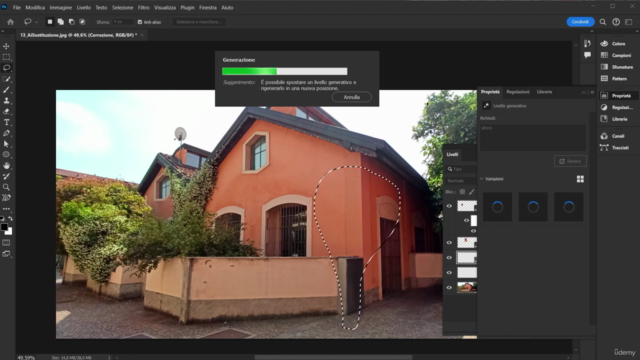Toggle the Anti-alias checkbox
Image resolution: width=640 pixels, height=360 pixels.
click(140, 22)
